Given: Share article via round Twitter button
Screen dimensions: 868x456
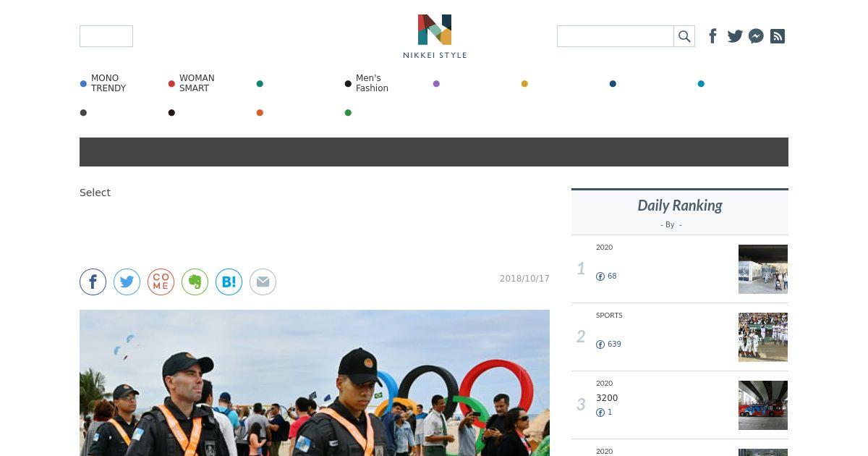Looking at the screenshot, I should 127,282.
